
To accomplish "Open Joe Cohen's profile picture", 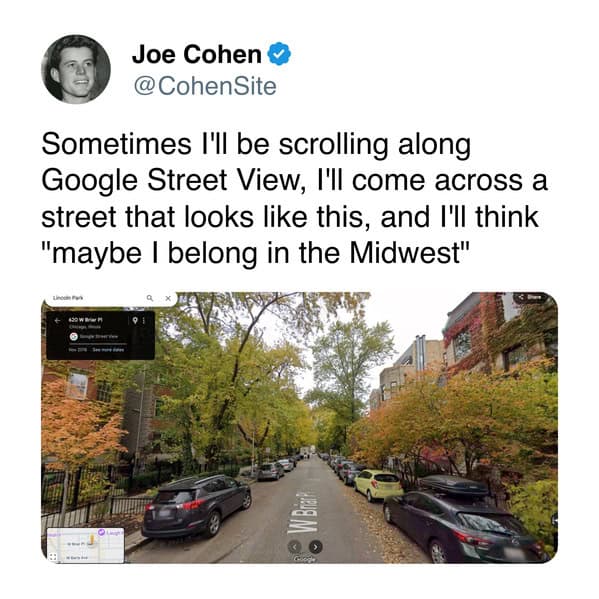I will pyautogui.click(x=76, y=69).
